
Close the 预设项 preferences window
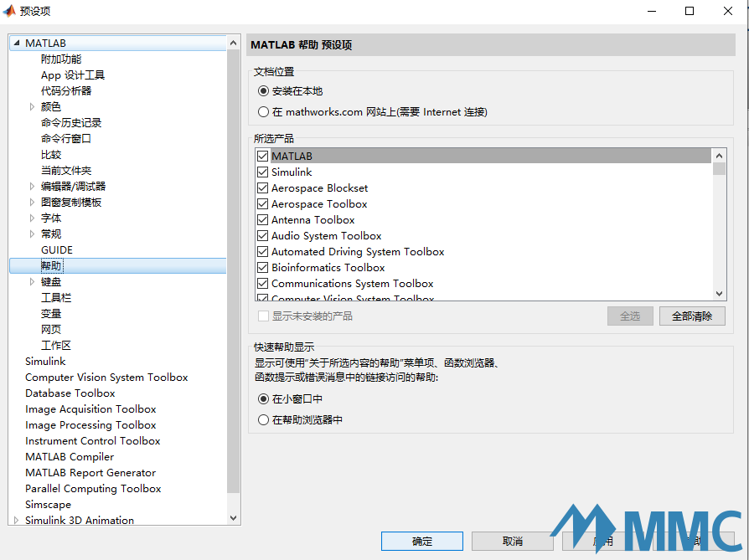pyautogui.click(x=727, y=11)
